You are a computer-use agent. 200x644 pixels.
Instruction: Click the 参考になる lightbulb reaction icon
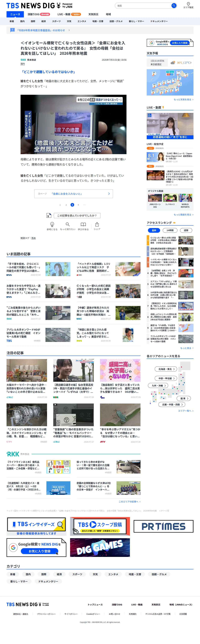click(x=52, y=224)
